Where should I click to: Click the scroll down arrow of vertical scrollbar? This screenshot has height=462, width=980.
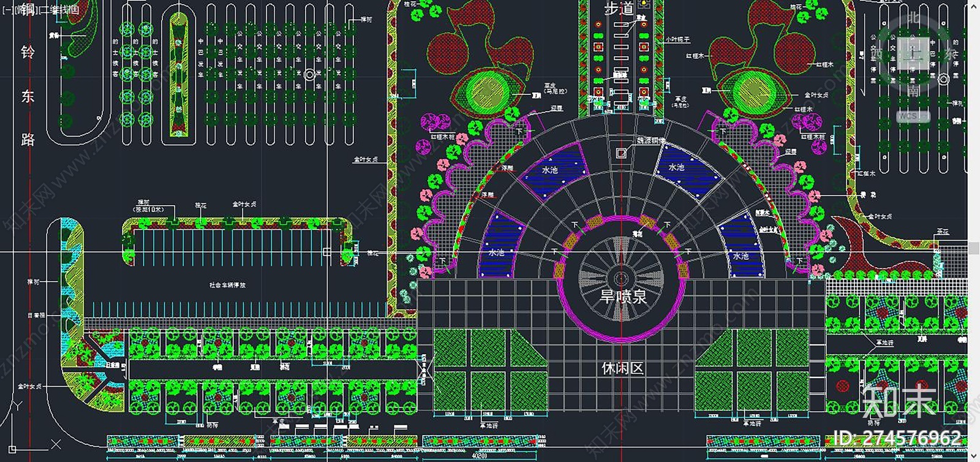tap(974, 456)
